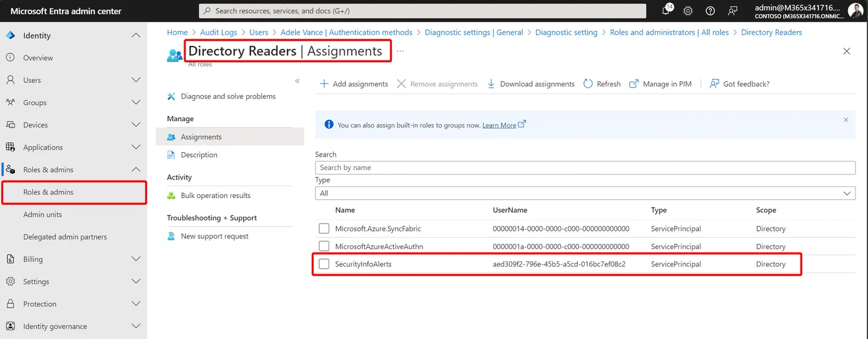Click the Groups icon in sidebar

click(11, 102)
